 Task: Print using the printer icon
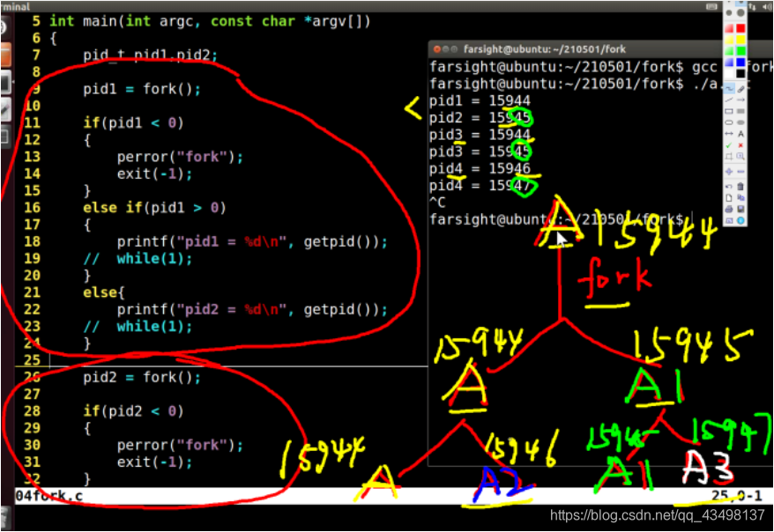click(729, 209)
